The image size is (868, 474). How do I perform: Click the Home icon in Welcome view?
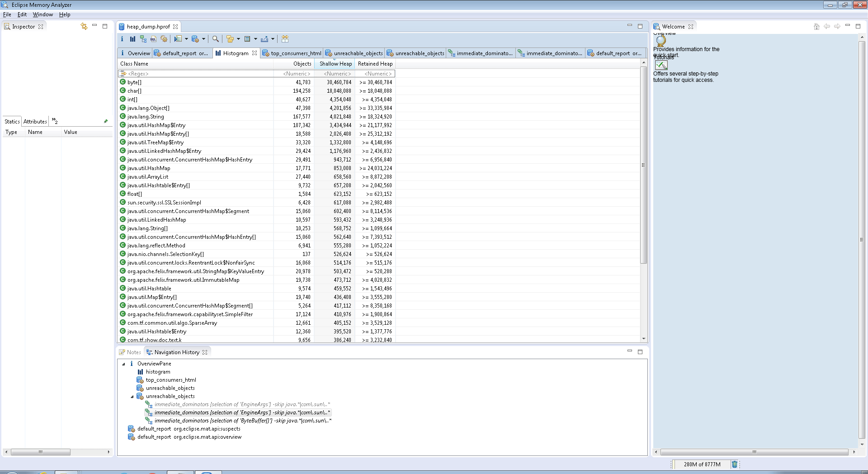tap(816, 26)
